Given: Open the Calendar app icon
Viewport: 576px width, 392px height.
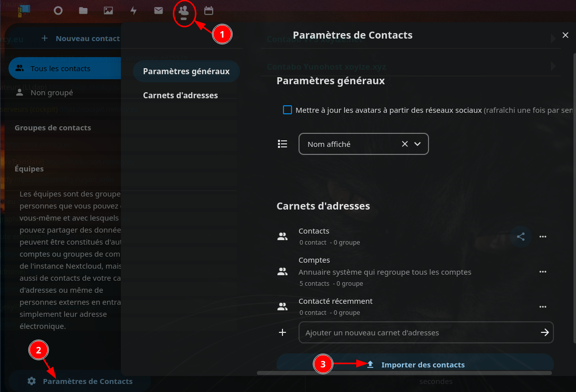Looking at the screenshot, I should pos(209,11).
